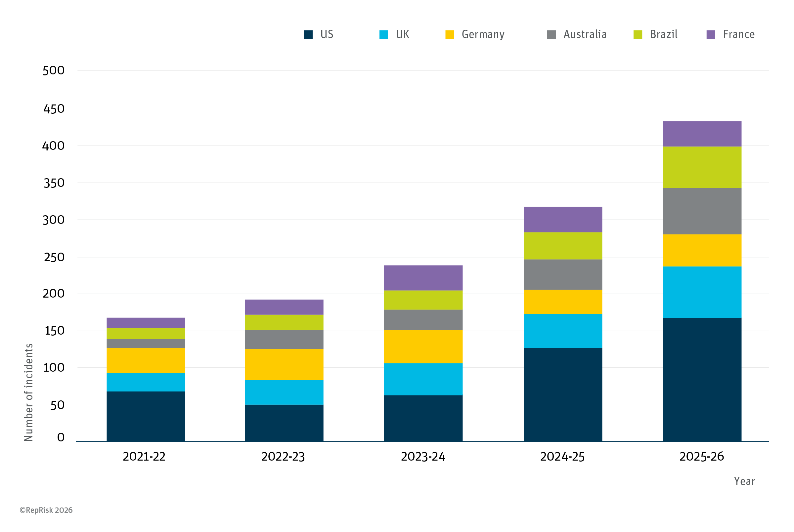The image size is (794, 532).
Task: Click the Germany segment of the 2025-26 bar
Action: (x=702, y=250)
